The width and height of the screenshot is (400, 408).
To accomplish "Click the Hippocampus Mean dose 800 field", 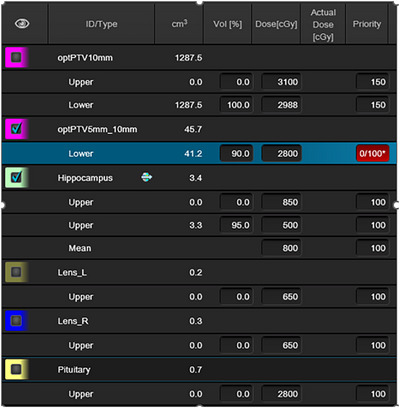I will [281, 248].
